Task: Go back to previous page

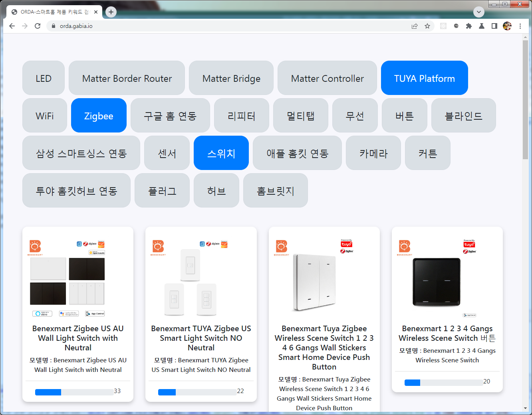Action: (x=12, y=26)
